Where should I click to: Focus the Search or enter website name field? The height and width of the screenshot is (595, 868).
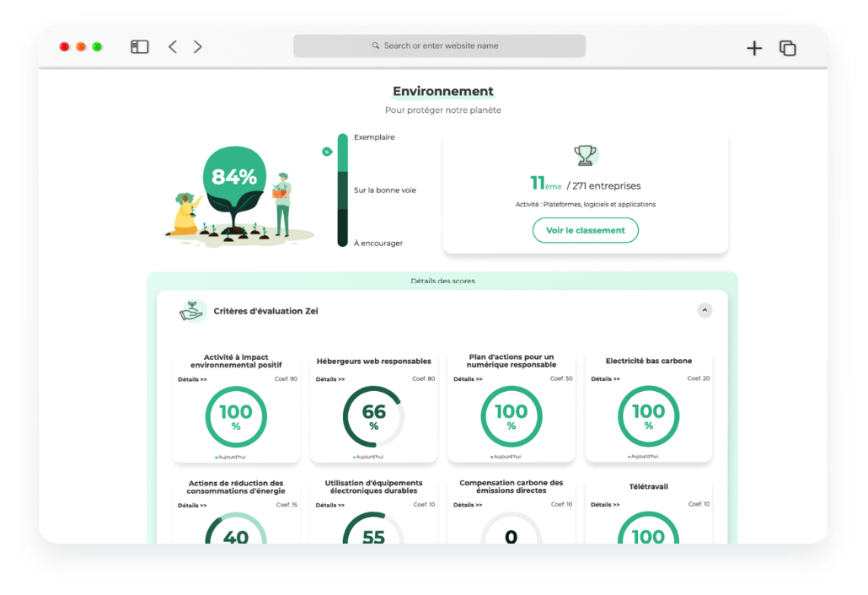tap(440, 46)
